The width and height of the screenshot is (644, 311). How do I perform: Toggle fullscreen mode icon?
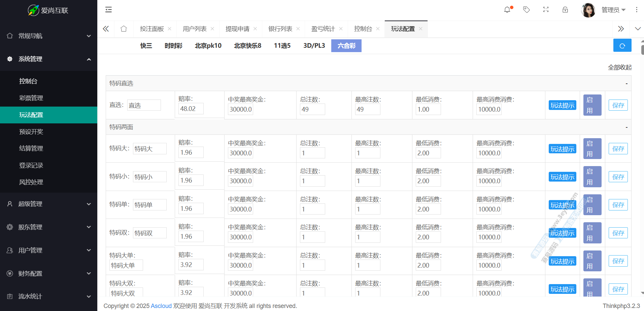(x=546, y=10)
